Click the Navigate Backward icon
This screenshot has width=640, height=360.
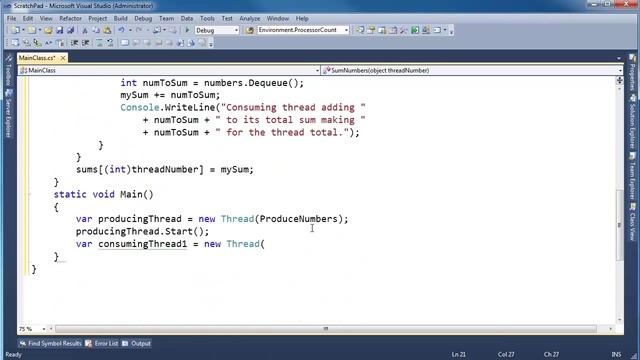(x=157, y=30)
